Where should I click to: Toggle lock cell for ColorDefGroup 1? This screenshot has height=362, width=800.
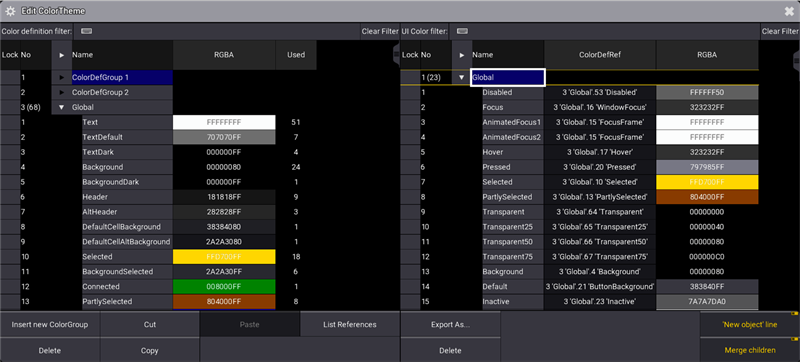coord(10,77)
